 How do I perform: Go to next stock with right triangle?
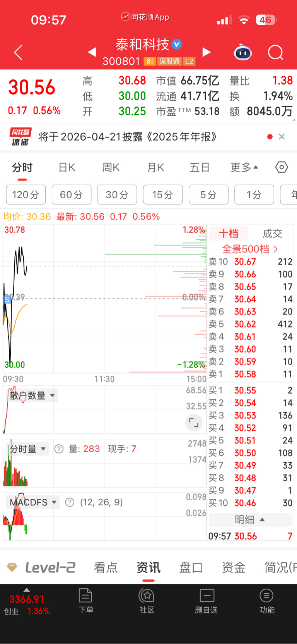coord(207,52)
